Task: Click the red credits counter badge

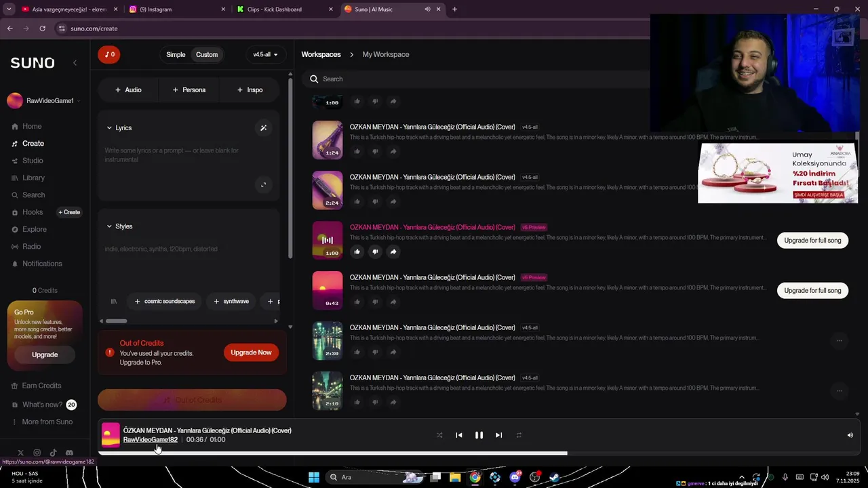Action: coord(109,54)
